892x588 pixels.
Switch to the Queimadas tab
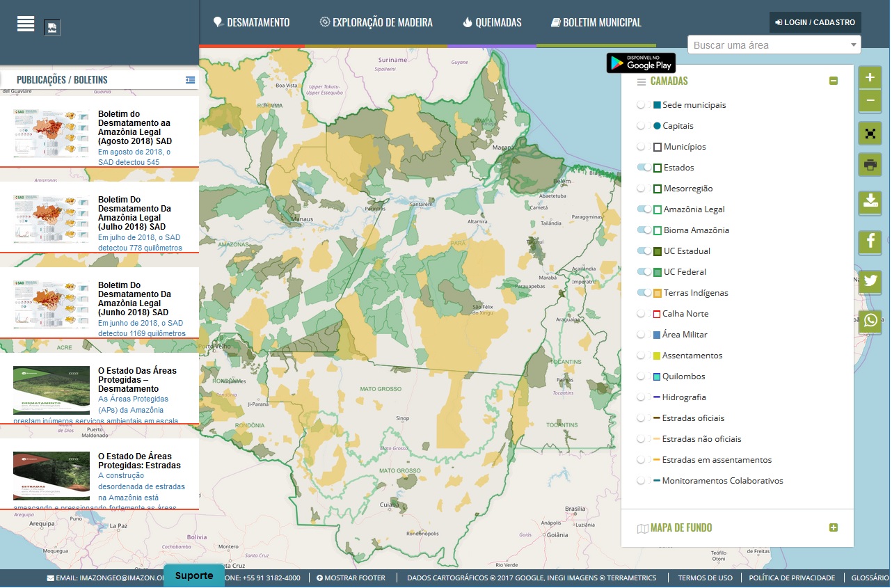491,23
